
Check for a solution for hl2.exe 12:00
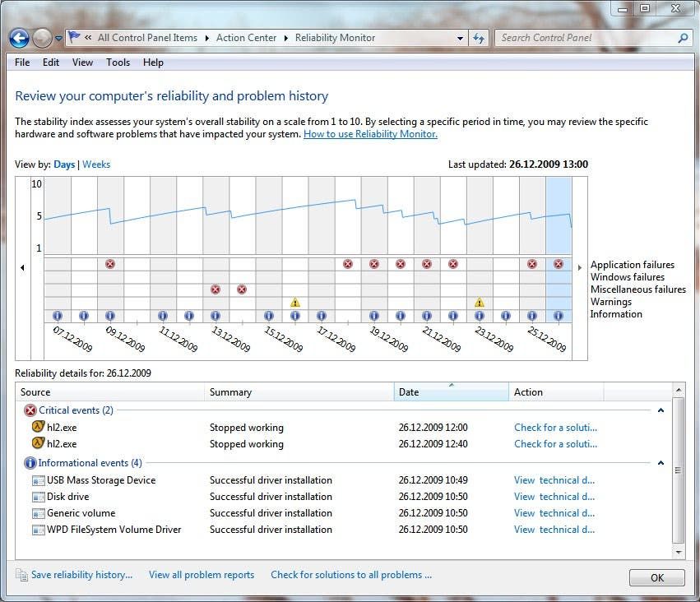[555, 427]
